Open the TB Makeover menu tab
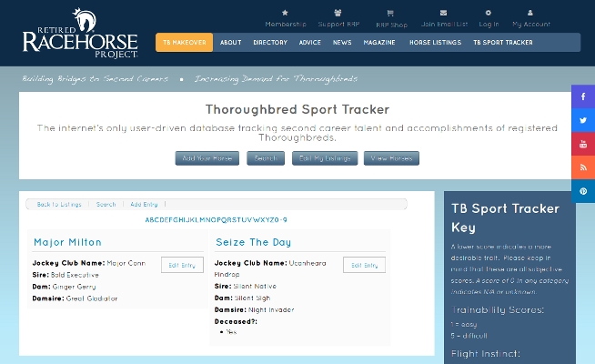Image resolution: width=595 pixels, height=364 pixels. [x=184, y=43]
